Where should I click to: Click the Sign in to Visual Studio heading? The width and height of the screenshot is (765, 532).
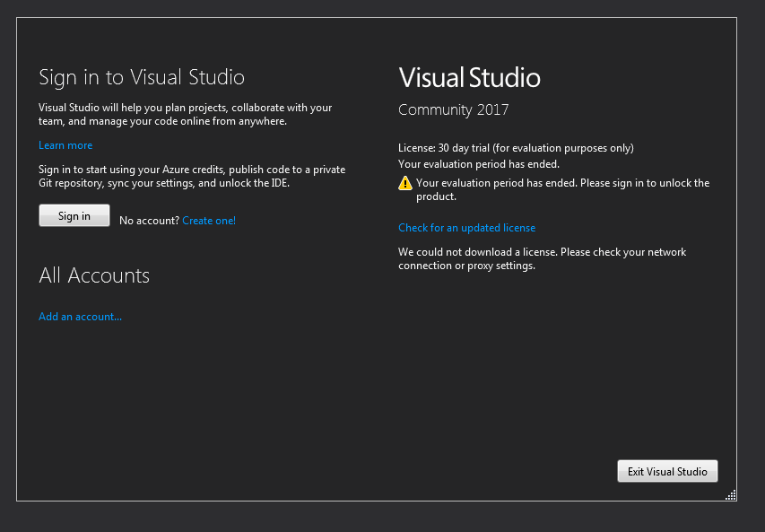coord(142,77)
